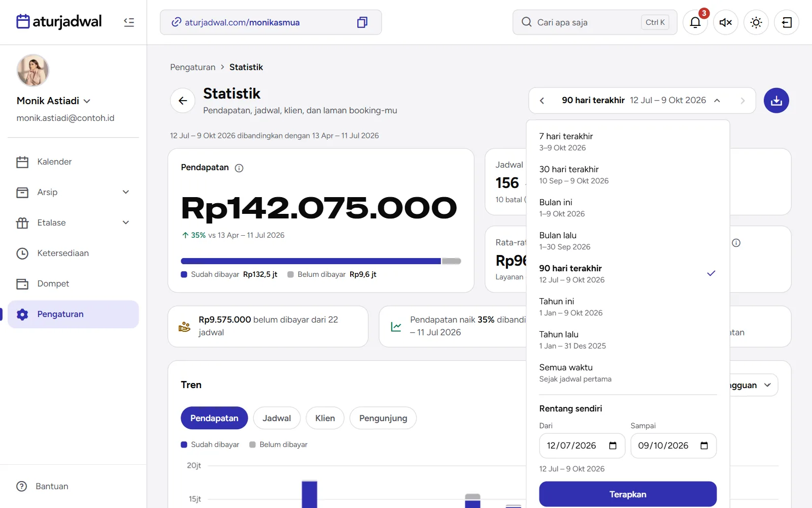
Task: Copy the aturjadwal.com/monikasmua link
Action: coord(362,22)
